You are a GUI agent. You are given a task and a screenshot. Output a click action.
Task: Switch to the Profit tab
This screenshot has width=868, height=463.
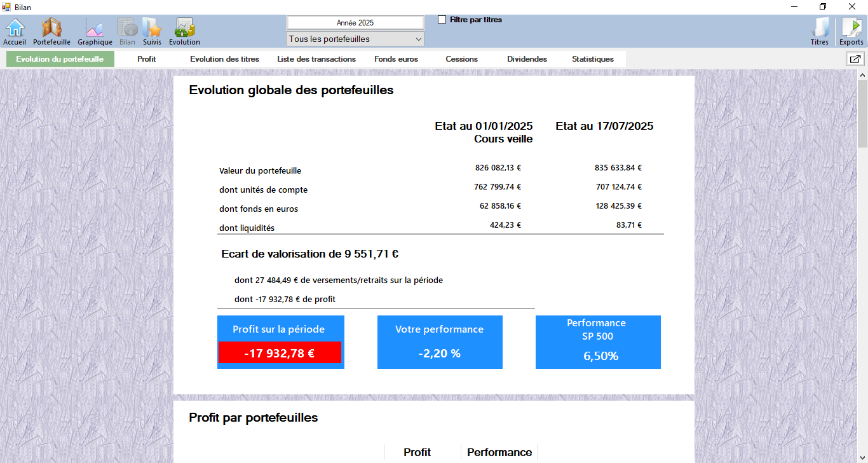click(146, 59)
